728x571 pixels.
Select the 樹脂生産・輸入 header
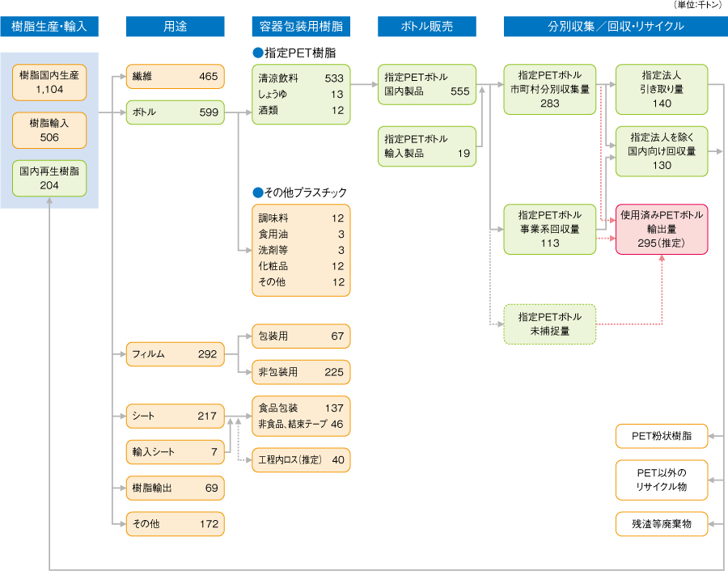49,27
